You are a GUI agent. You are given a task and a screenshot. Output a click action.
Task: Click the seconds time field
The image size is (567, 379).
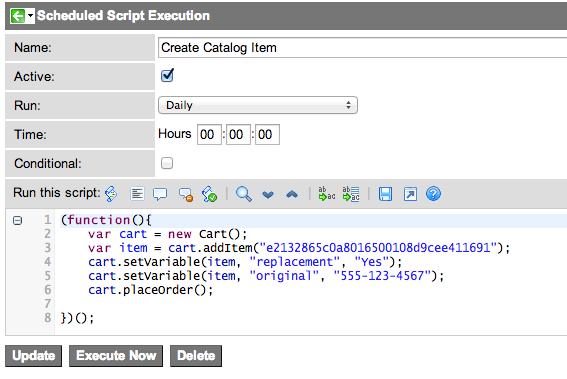267,135
